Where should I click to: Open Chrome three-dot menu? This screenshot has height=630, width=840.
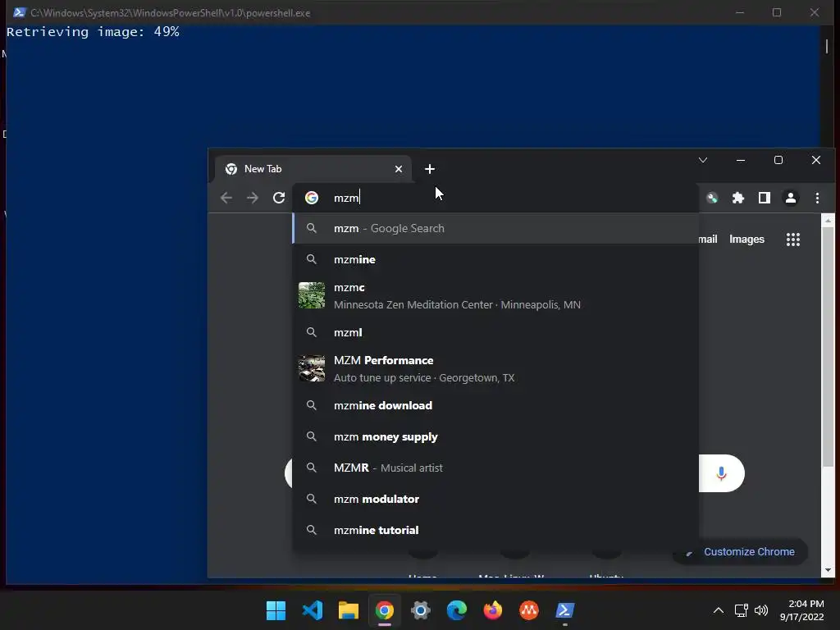(817, 198)
